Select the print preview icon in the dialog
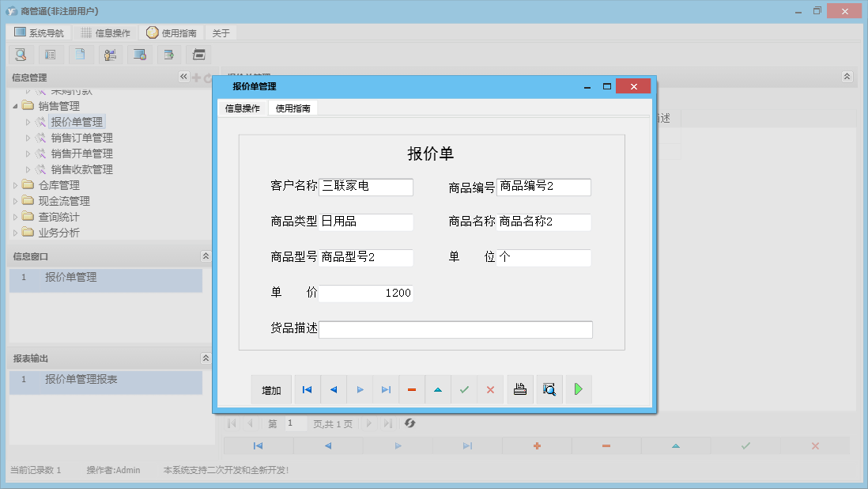Viewport: 868px width, 489px height. click(549, 389)
